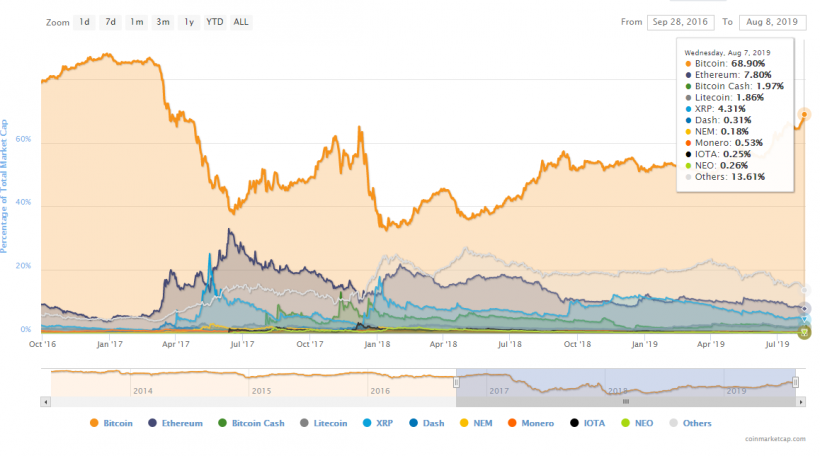Set the zoom range to 1d
This screenshot has width=820, height=456.
coord(84,22)
